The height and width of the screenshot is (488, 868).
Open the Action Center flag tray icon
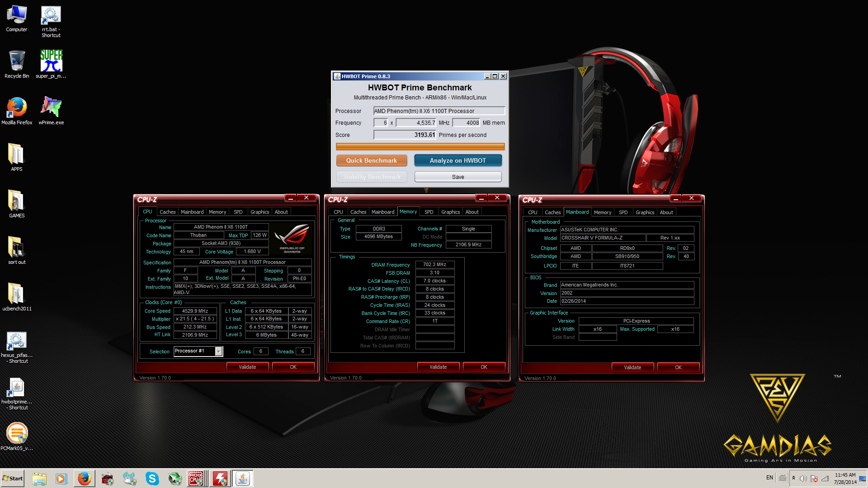pyautogui.click(x=814, y=479)
